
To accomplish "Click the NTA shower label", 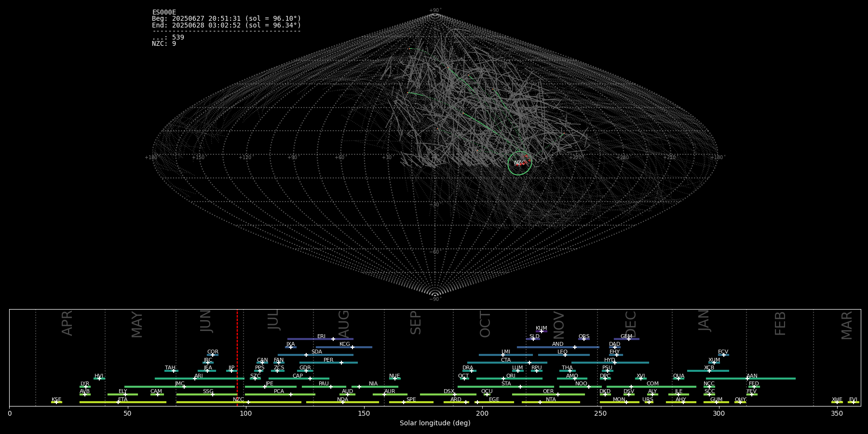I will [x=551, y=400].
